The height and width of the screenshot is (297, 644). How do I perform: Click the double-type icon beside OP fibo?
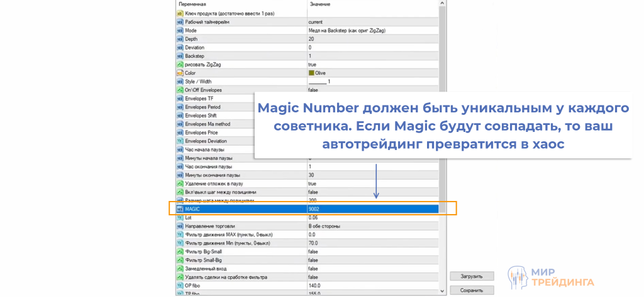coord(180,285)
